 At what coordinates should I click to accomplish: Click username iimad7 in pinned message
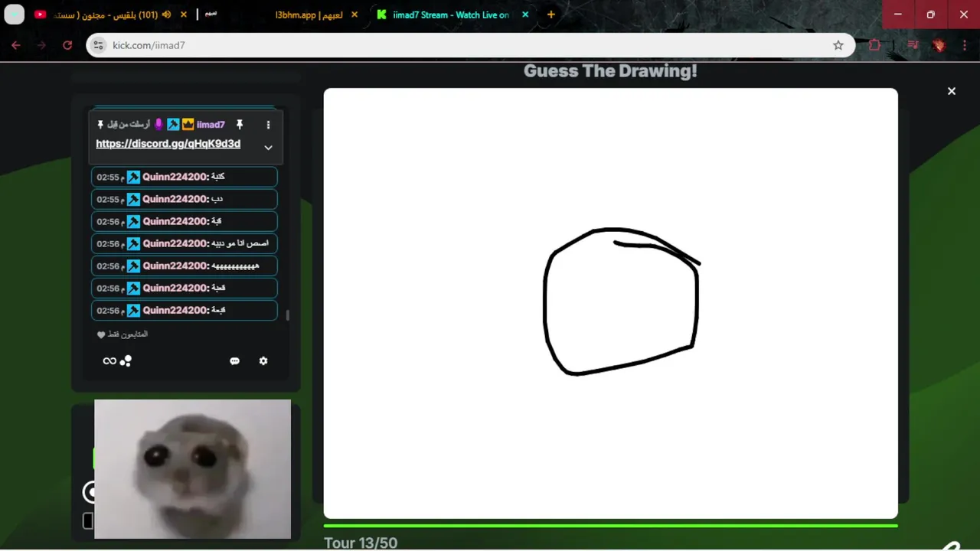(x=211, y=125)
